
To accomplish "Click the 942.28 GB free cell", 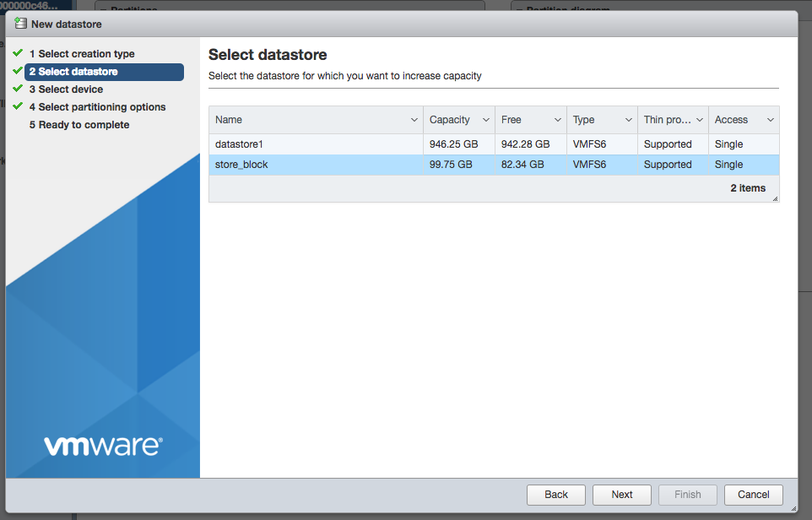I will [525, 144].
